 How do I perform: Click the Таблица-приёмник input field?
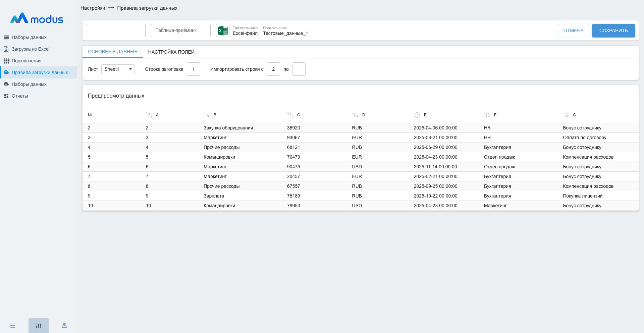pyautogui.click(x=180, y=31)
